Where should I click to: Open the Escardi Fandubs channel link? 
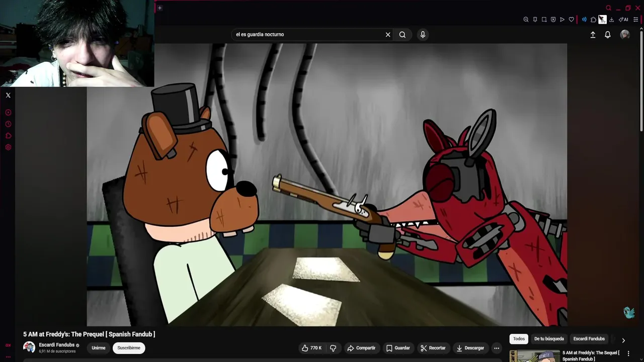pos(56,345)
